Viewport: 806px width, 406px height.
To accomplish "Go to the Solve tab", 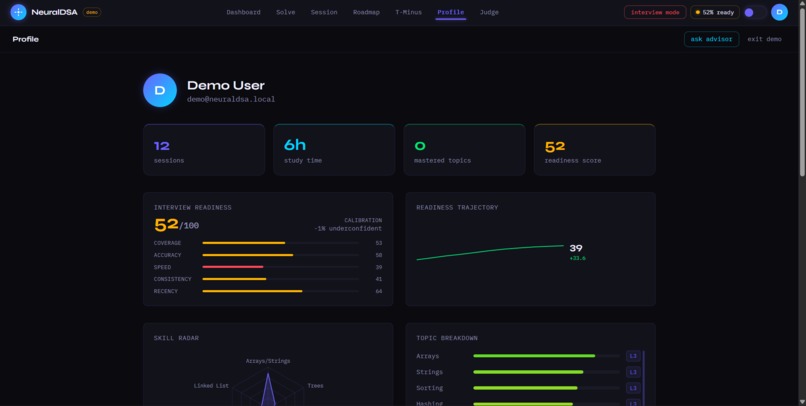I will click(286, 12).
